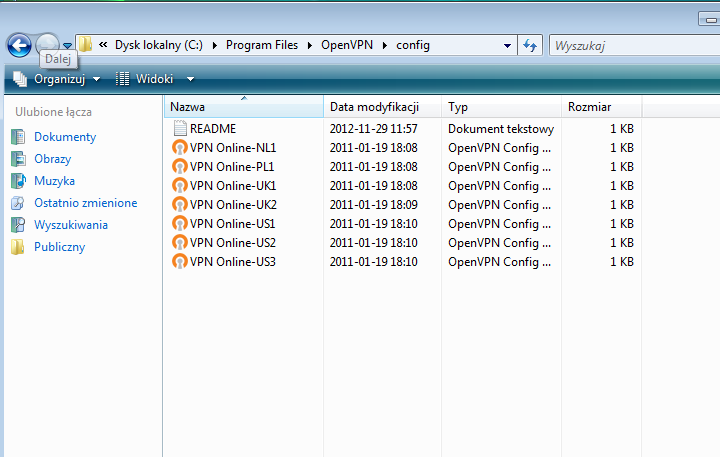The image size is (720, 457).
Task: Open Obrazy favorite link
Action: click(53, 159)
